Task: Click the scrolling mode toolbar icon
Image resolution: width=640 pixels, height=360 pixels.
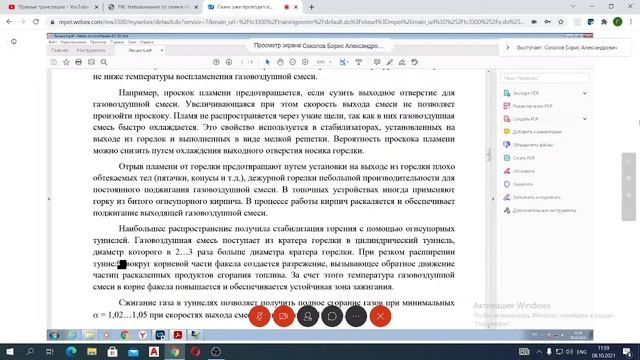Action: [x=358, y=62]
